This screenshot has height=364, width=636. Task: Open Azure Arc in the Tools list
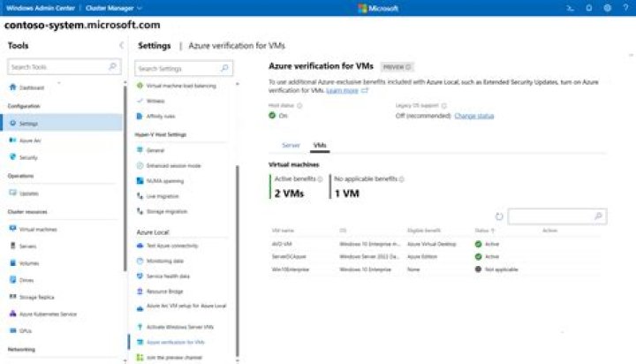[x=30, y=140]
